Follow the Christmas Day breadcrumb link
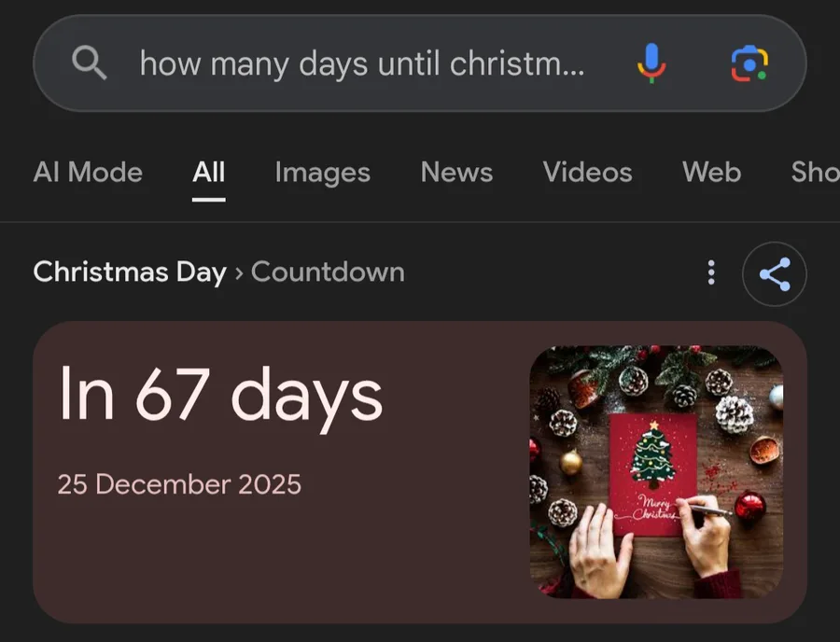This screenshot has height=642, width=840. pyautogui.click(x=130, y=272)
